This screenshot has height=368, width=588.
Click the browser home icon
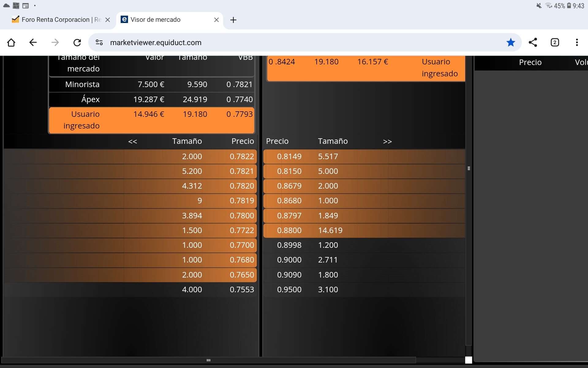point(11,42)
